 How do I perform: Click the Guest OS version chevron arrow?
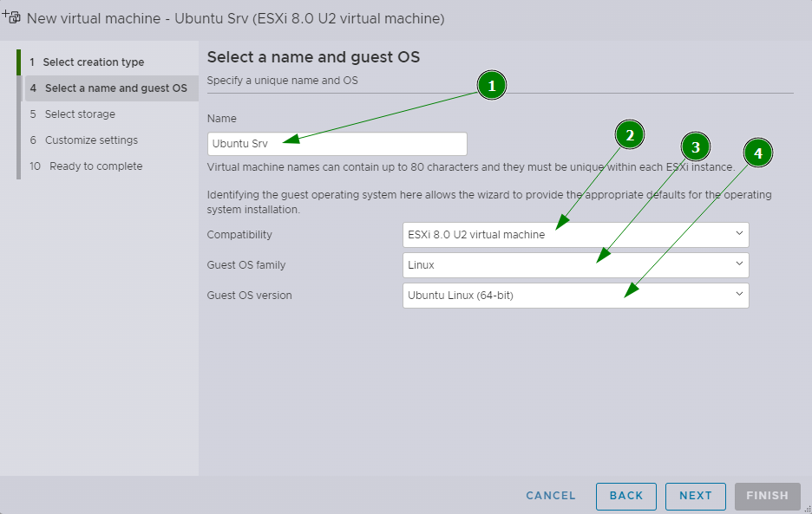(739, 294)
